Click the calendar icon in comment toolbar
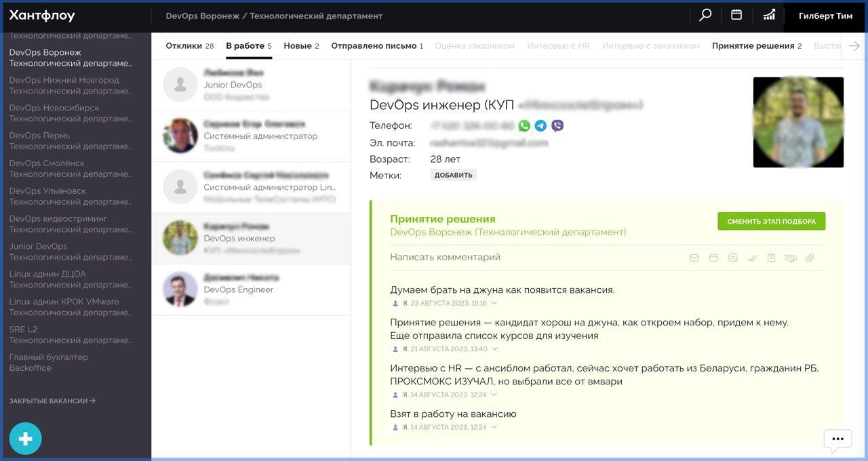 713,258
